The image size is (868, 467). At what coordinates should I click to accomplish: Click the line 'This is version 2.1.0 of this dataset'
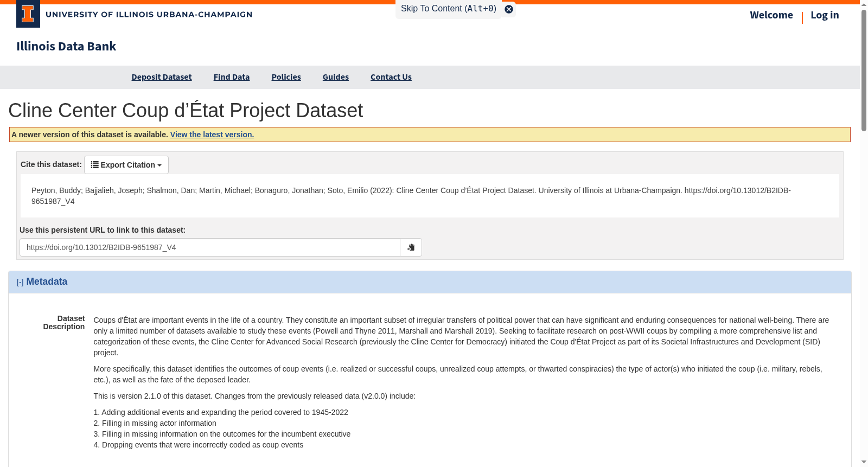[x=254, y=396]
